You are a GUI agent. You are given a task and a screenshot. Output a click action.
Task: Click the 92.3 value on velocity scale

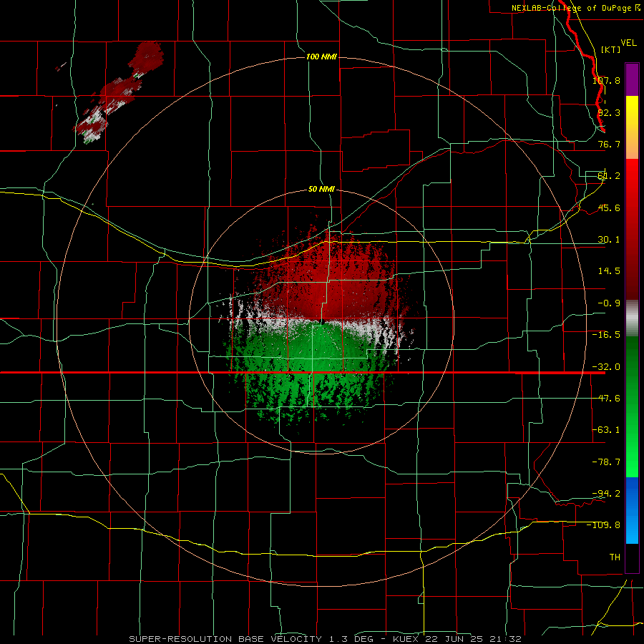[609, 112]
